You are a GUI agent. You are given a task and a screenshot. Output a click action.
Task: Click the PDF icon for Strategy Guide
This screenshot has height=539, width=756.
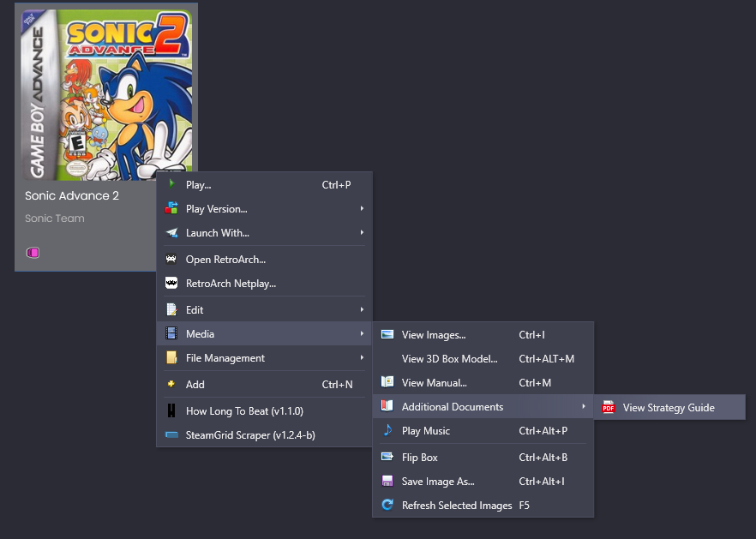click(x=609, y=407)
